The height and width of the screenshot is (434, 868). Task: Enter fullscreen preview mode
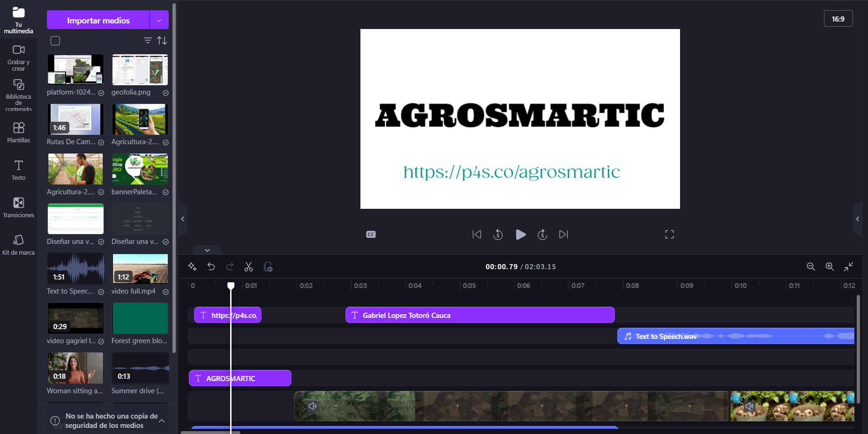[x=669, y=234]
